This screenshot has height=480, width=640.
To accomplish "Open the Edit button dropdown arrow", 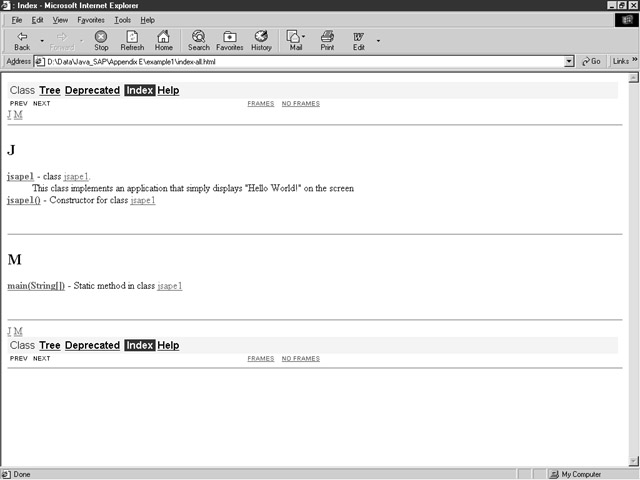I will (x=378, y=41).
